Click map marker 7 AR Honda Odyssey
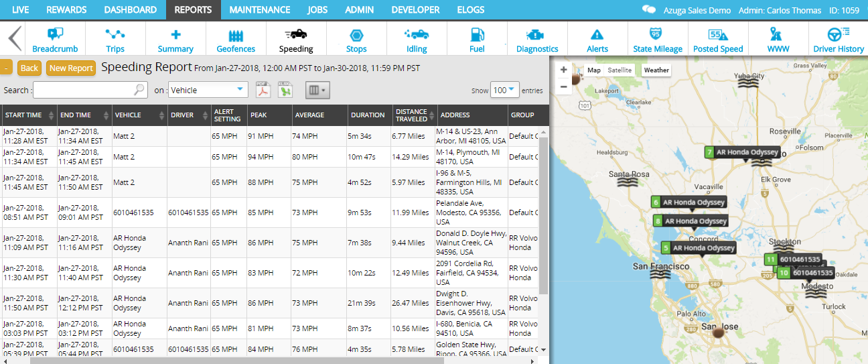 pyautogui.click(x=742, y=152)
